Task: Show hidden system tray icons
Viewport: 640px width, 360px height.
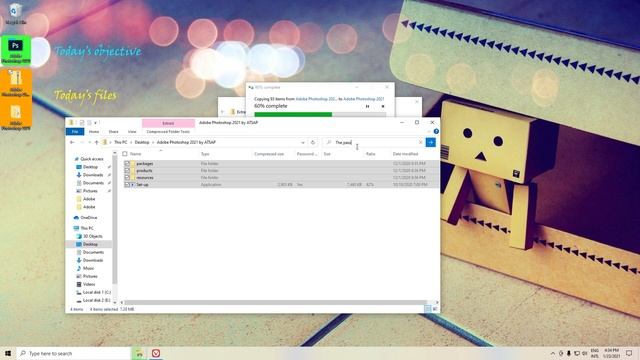Action: [553, 353]
